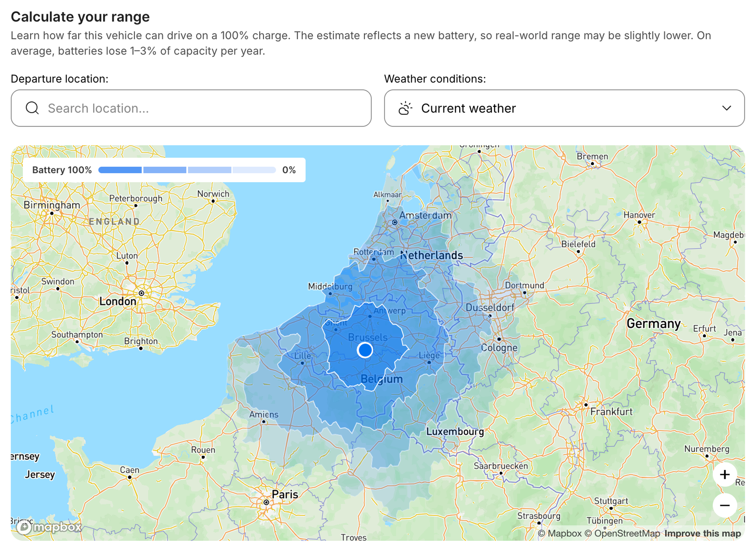This screenshot has width=756, height=548.
Task: Click the weather cloud-sun icon
Action: [x=405, y=108]
